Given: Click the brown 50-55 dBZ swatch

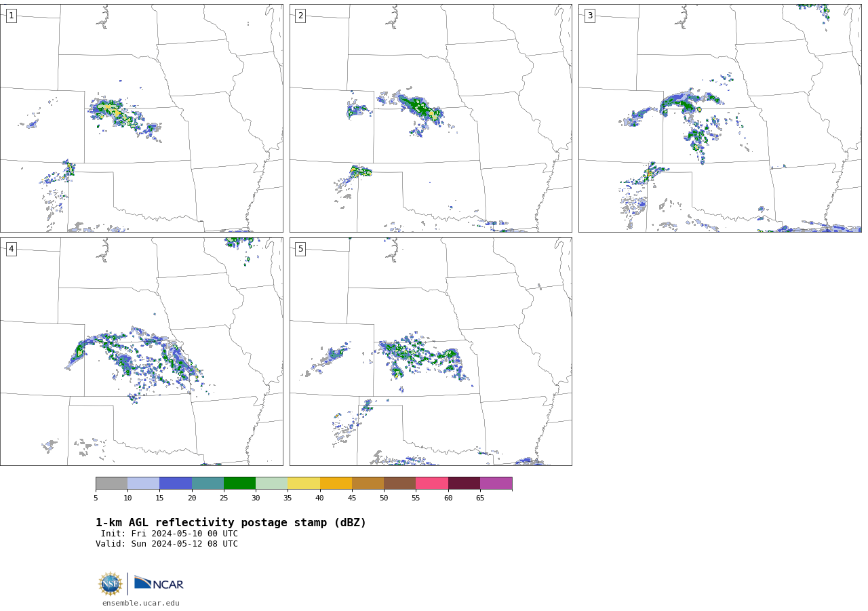Looking at the screenshot, I should tap(400, 483).
